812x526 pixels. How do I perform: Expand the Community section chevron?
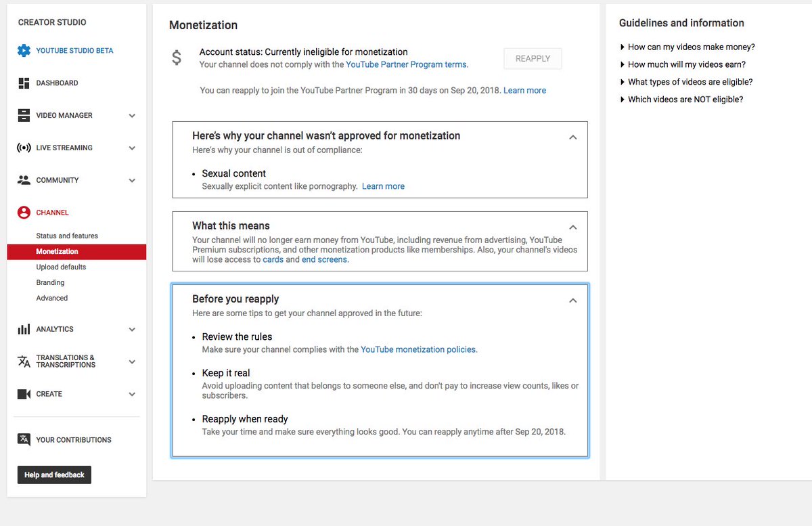point(132,181)
